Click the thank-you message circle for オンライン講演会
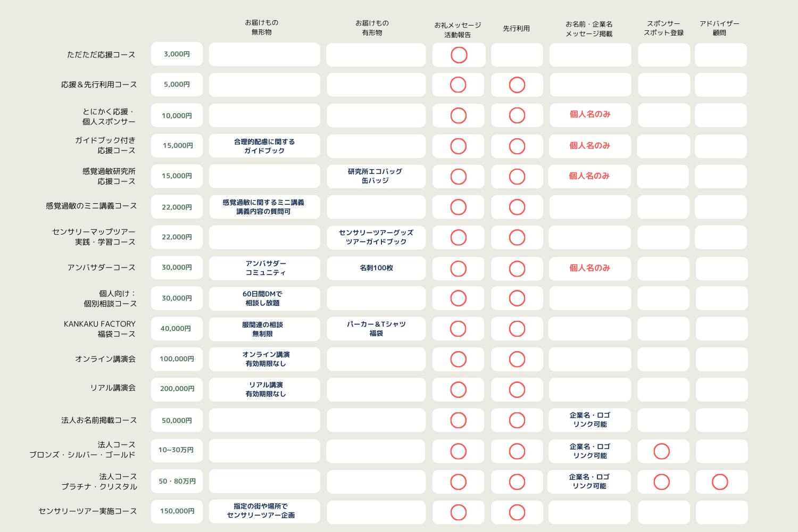798x532 pixels. tap(458, 360)
